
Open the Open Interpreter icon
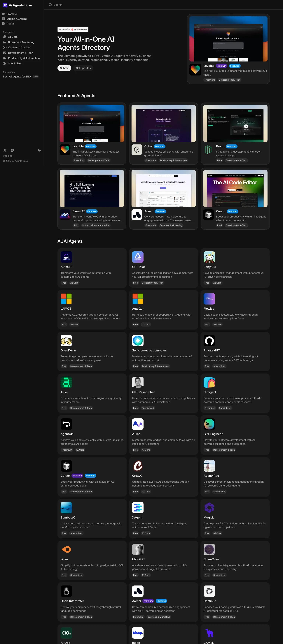[66, 591]
